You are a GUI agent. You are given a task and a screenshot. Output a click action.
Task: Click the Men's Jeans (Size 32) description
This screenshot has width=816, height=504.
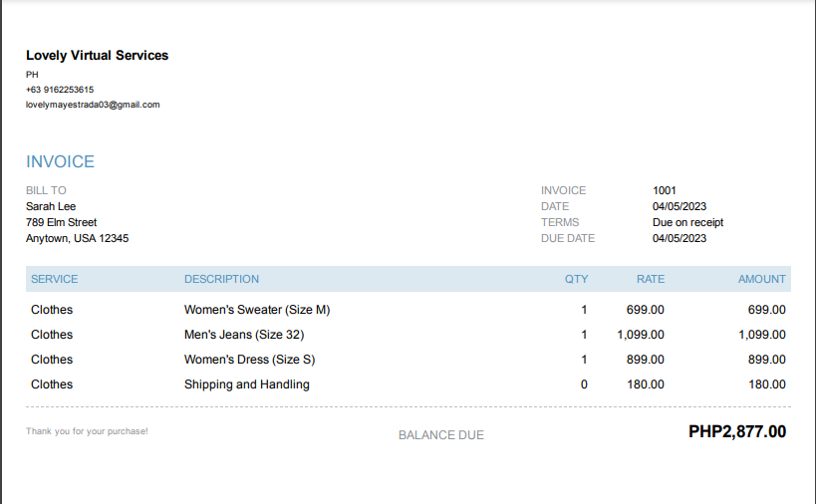[x=244, y=335]
